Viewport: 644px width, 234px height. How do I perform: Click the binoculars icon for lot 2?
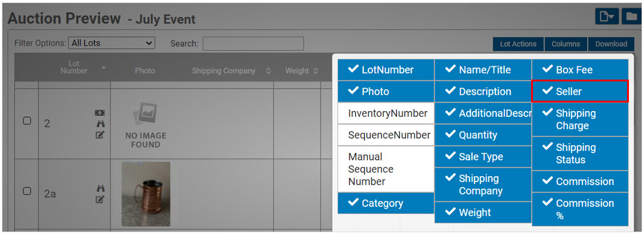100,124
